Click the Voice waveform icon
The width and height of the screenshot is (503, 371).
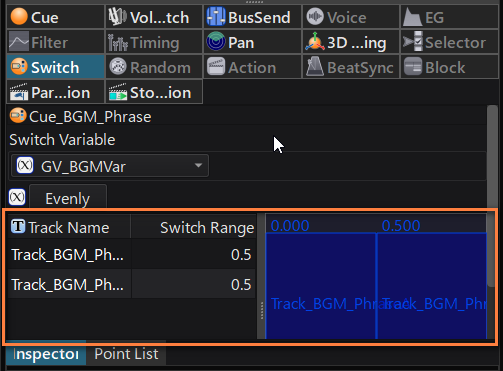pyautogui.click(x=315, y=16)
